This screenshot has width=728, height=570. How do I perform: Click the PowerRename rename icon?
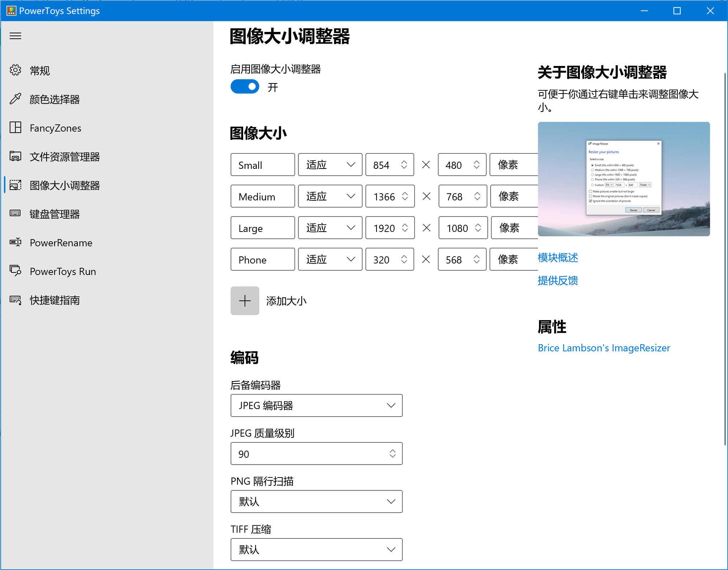pos(15,243)
